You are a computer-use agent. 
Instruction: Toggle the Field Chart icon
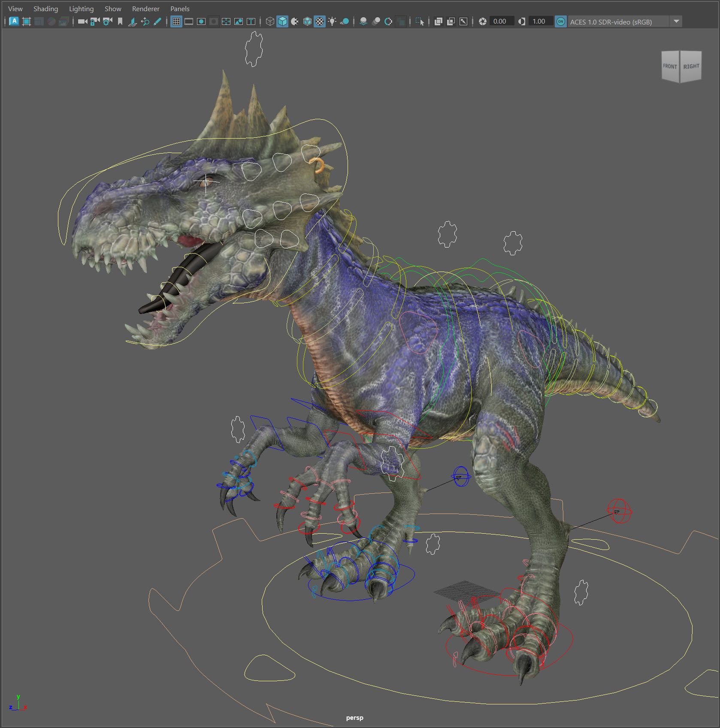pyautogui.click(x=226, y=21)
